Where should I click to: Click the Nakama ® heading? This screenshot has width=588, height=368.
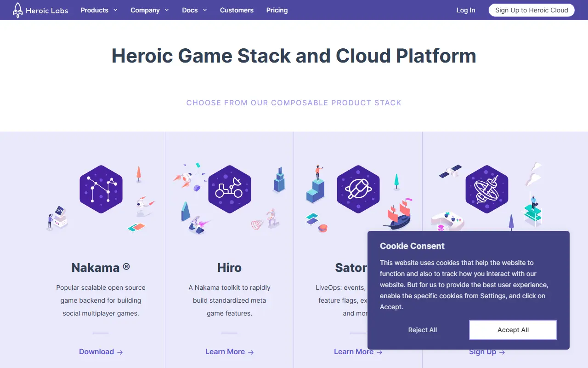click(101, 268)
